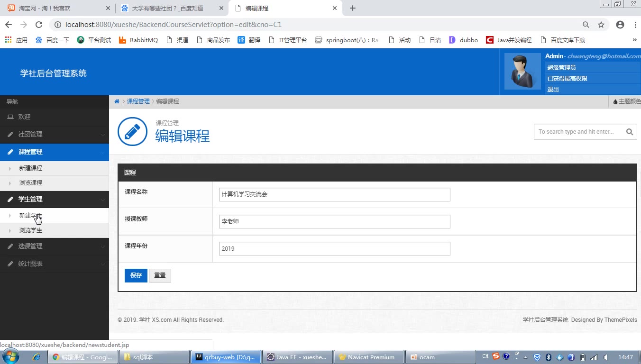Image resolution: width=641 pixels, height=364 pixels.
Task: Open the 应用 apps shortcut in bookmarks bar
Action: tap(17, 40)
